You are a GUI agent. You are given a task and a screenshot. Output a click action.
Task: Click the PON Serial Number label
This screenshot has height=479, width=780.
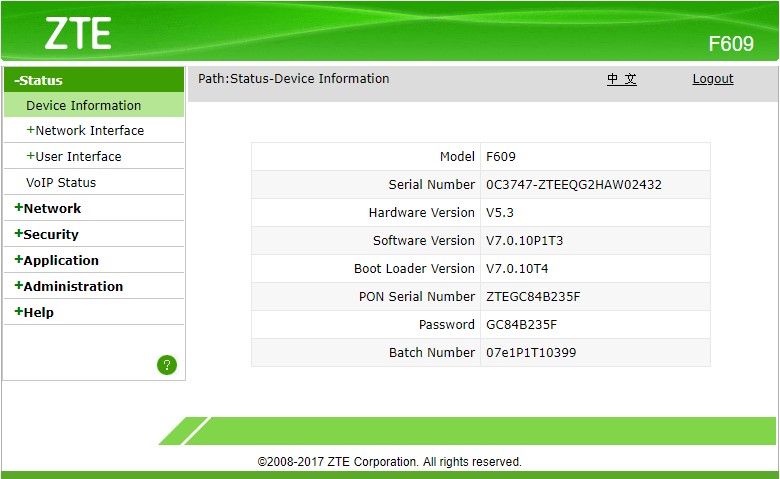[x=416, y=296]
